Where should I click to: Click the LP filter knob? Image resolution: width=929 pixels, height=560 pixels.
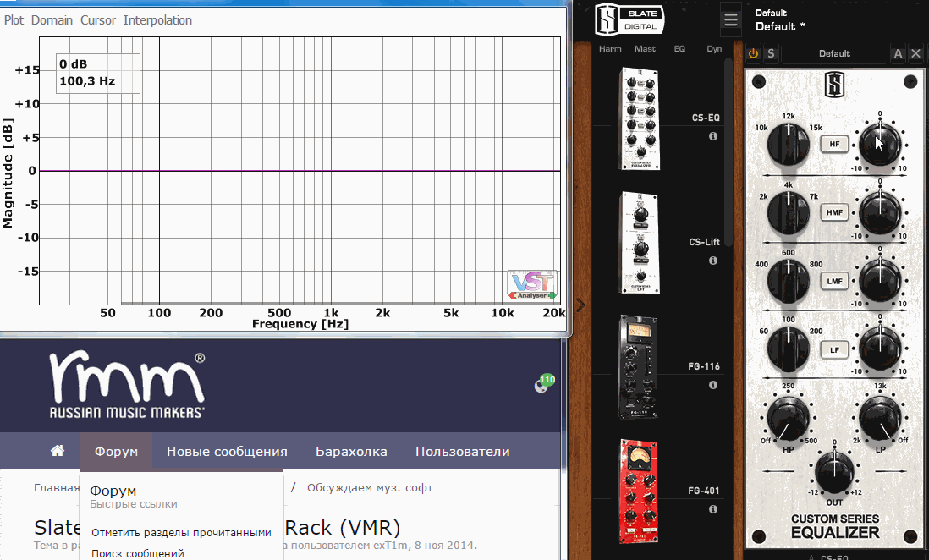click(x=880, y=419)
